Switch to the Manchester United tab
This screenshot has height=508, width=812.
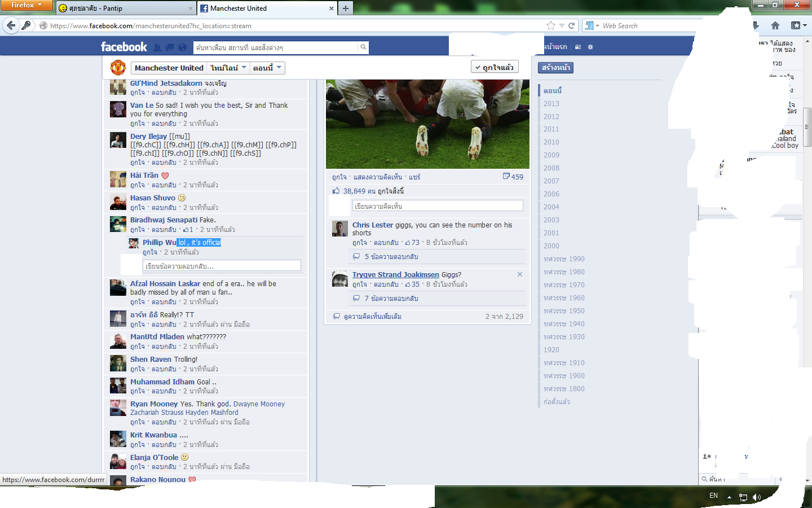[267, 8]
